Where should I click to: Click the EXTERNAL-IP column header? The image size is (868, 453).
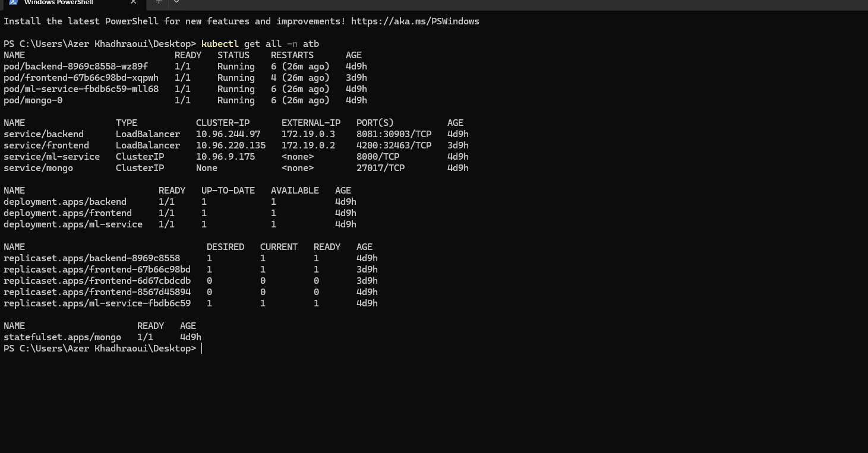coord(311,123)
